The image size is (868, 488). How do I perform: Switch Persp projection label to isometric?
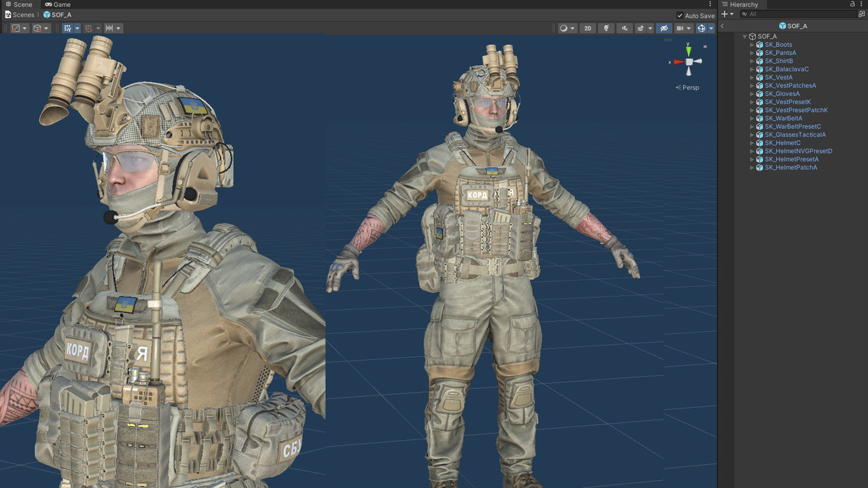tap(689, 87)
